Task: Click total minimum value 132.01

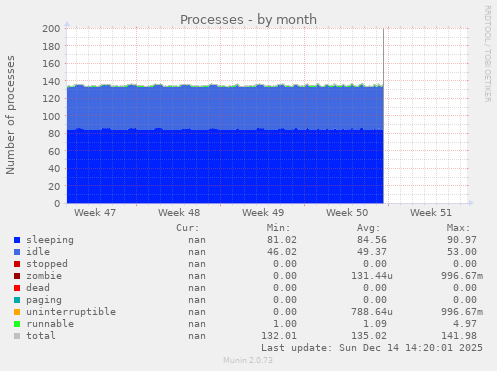Action: tap(279, 336)
